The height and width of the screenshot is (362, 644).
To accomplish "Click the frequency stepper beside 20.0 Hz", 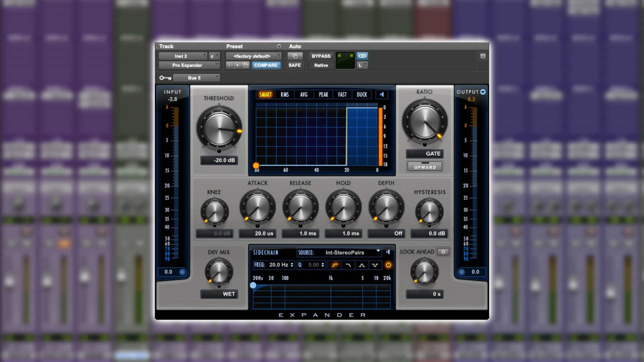I will [291, 265].
